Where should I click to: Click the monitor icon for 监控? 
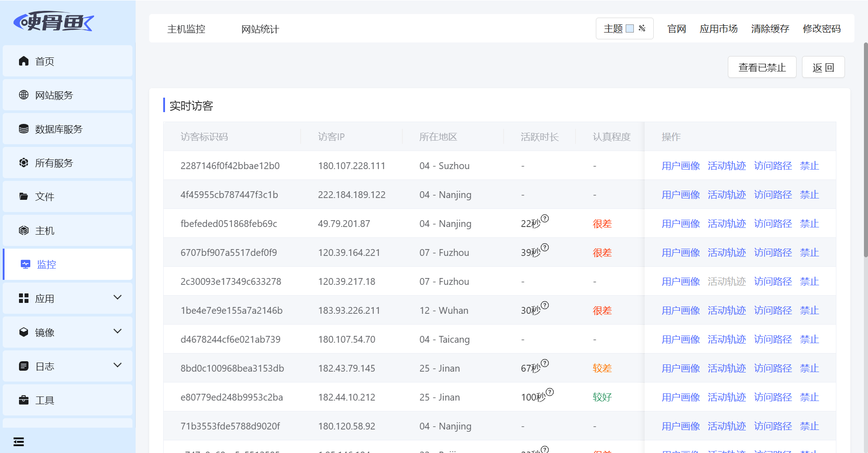pos(25,264)
